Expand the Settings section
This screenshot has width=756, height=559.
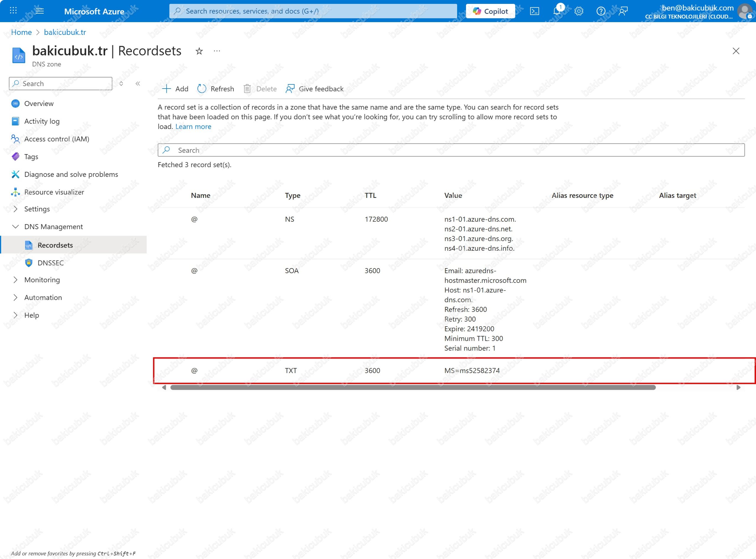coord(15,209)
